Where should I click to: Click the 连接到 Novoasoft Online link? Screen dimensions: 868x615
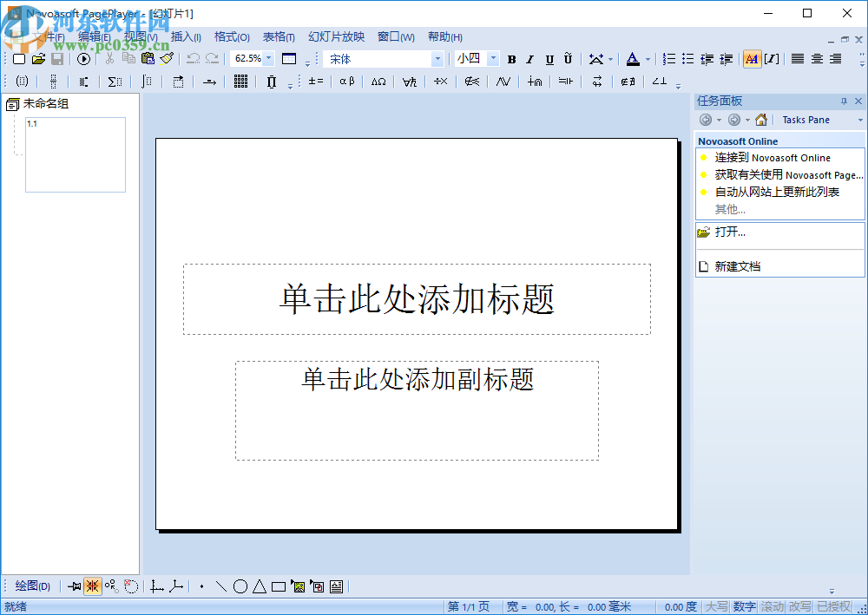772,157
